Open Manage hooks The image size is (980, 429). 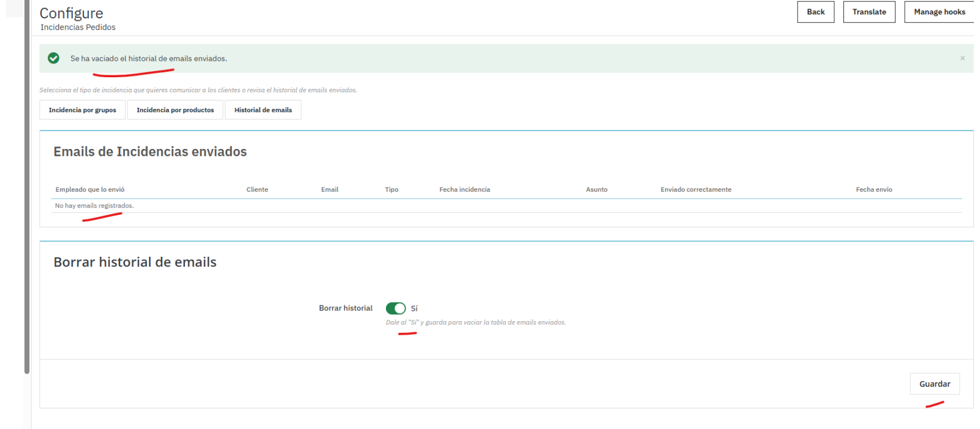tap(939, 12)
